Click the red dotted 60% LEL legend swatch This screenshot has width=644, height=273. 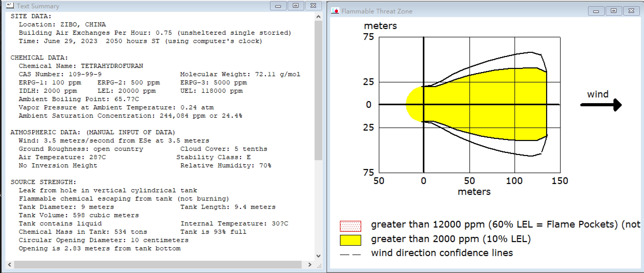[x=350, y=226]
